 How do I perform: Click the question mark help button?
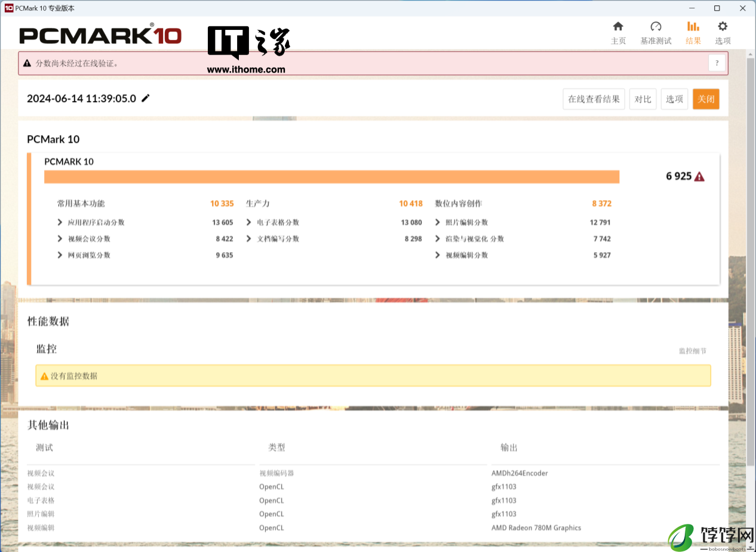(x=717, y=63)
